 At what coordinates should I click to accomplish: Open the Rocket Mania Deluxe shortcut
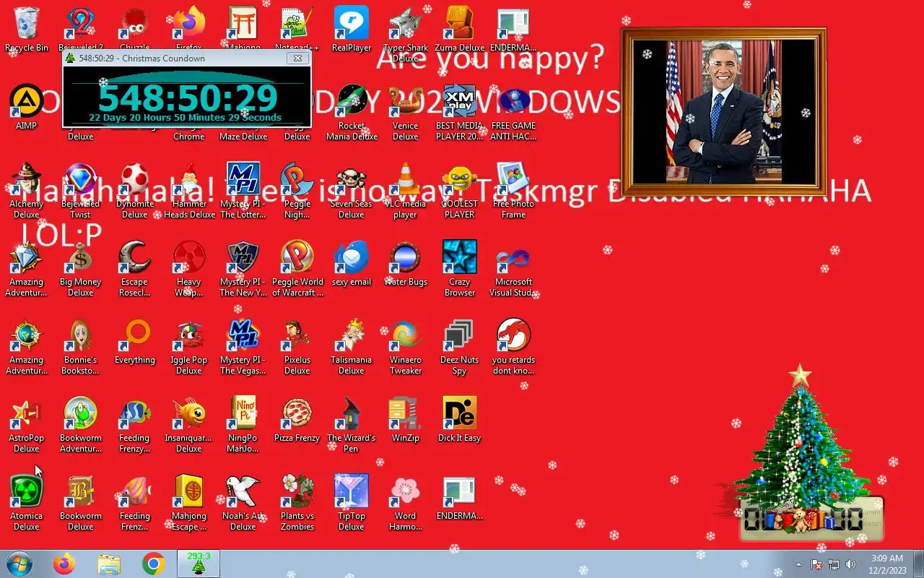coord(352,112)
